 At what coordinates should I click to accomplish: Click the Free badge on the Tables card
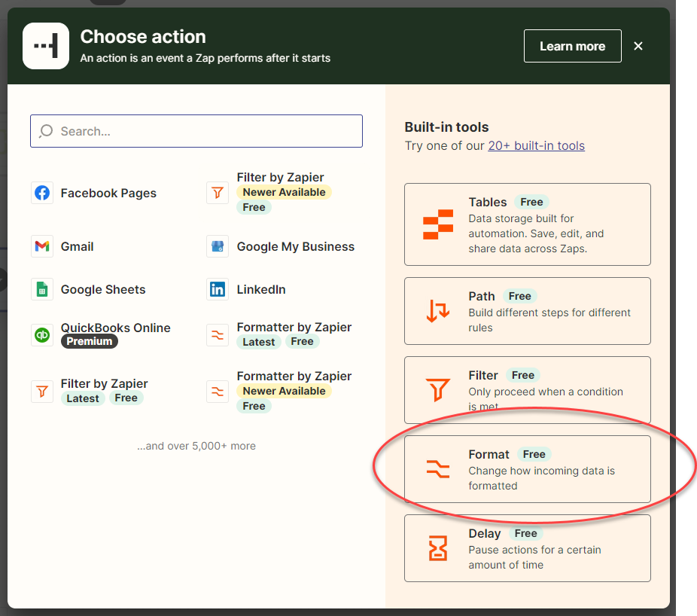pyautogui.click(x=531, y=202)
